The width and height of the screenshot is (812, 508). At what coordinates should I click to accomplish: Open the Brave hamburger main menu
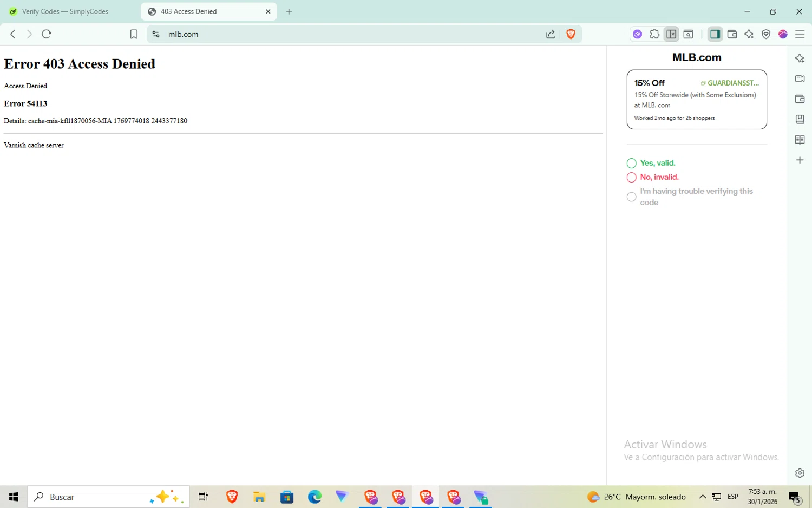pos(800,34)
